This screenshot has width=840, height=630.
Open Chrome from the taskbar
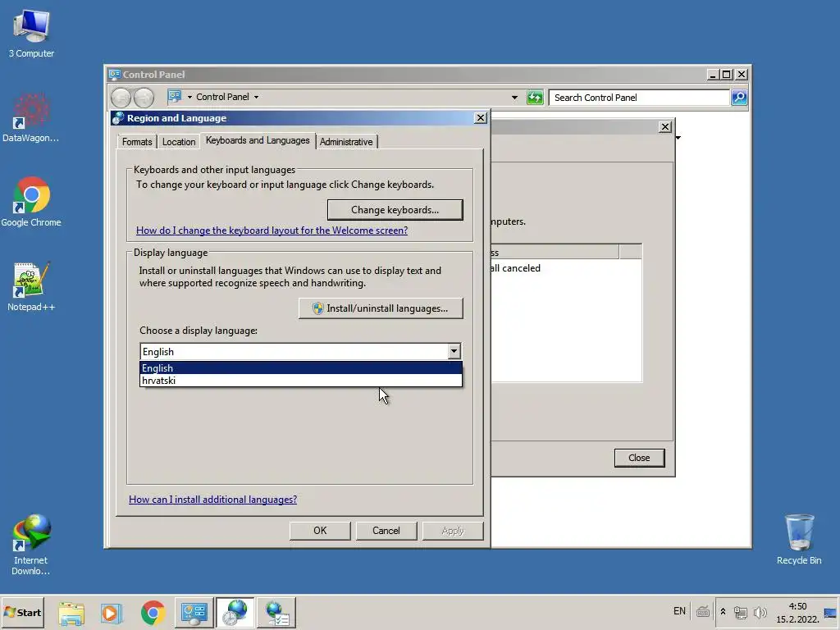tap(153, 612)
